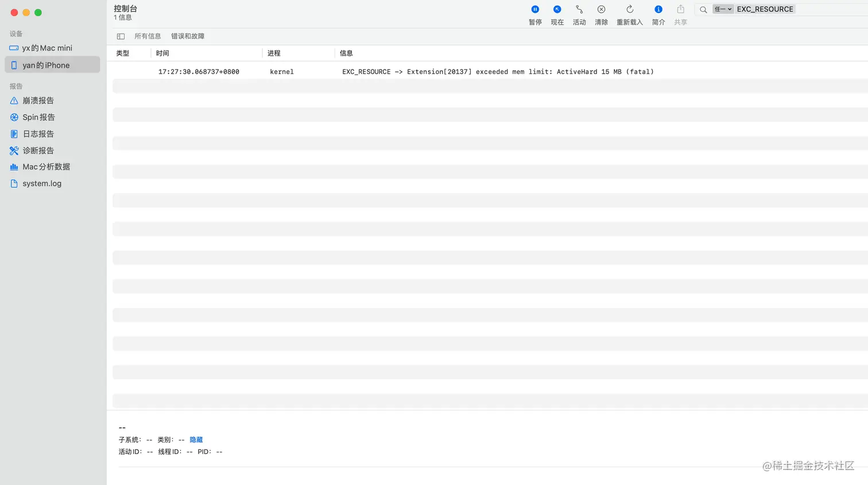Click the search magnifier icon
The width and height of the screenshot is (868, 485).
(703, 10)
